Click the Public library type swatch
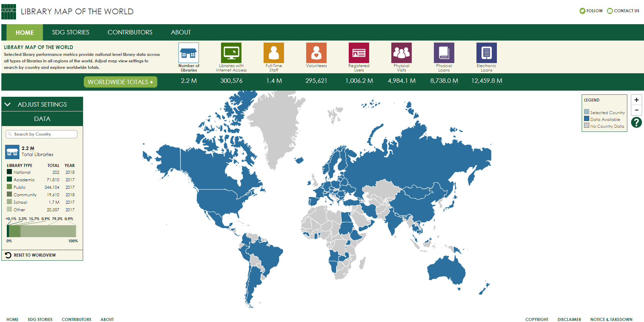The height and width of the screenshot is (322, 644). [9, 187]
